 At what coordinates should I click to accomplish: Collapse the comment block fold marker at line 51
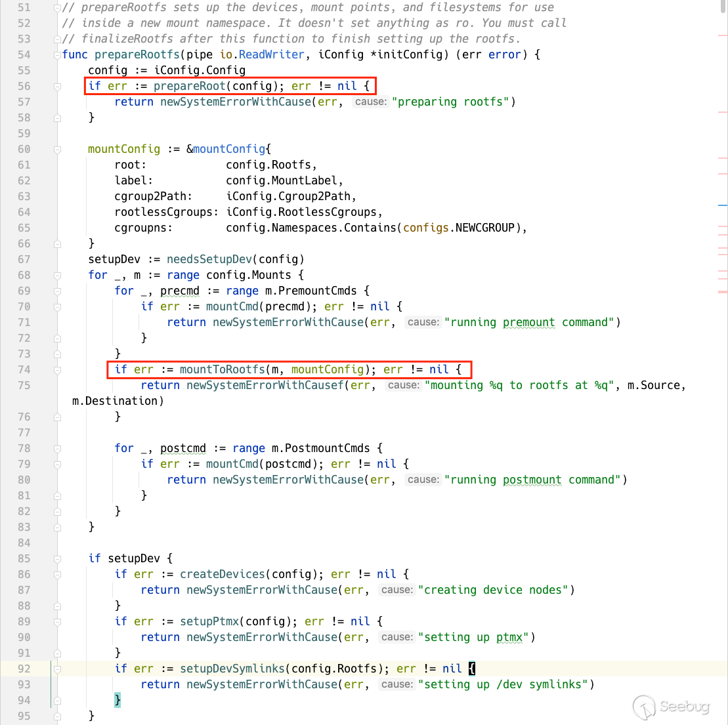(x=57, y=7)
